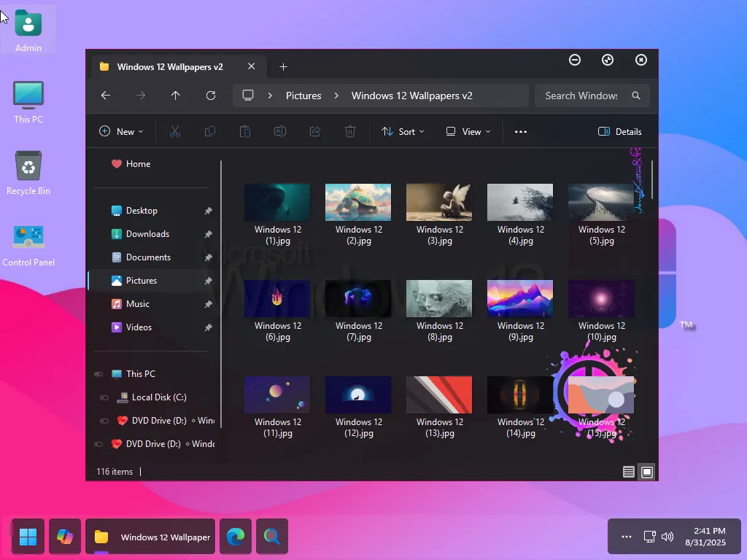Viewport: 747px width, 560px height.
Task: Open the three-dot See more menu
Action: pyautogui.click(x=521, y=131)
